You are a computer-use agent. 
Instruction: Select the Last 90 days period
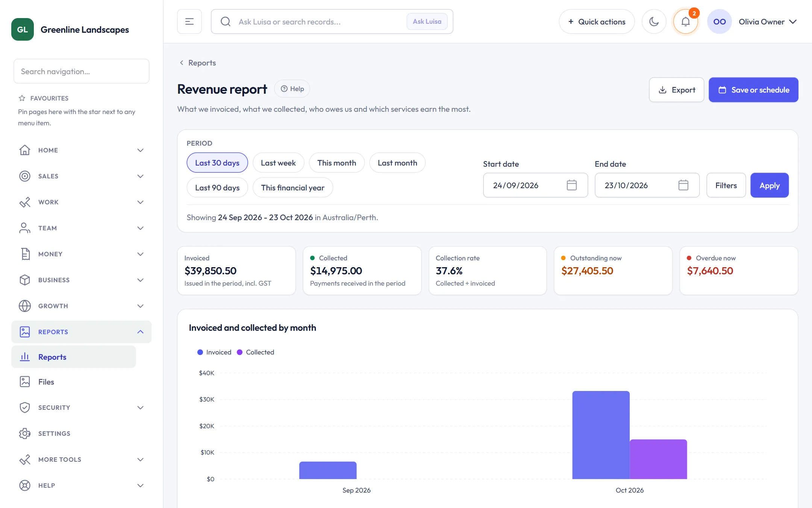pos(217,188)
